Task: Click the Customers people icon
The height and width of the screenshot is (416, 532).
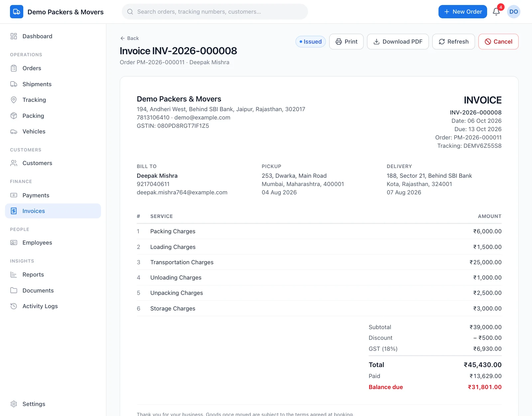Action: coord(14,163)
